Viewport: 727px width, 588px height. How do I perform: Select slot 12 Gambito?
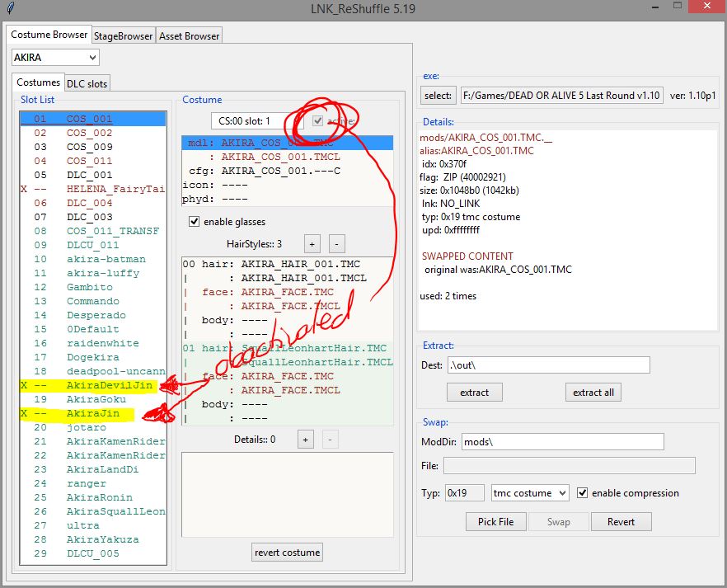tap(92, 287)
